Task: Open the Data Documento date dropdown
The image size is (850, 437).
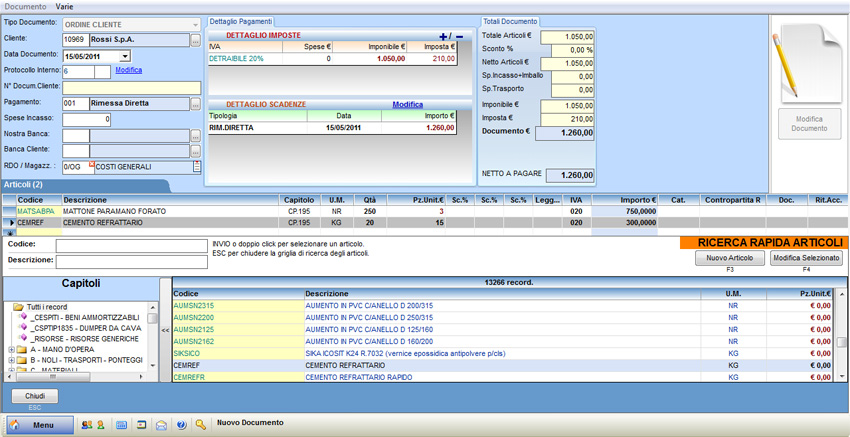Action: point(125,56)
